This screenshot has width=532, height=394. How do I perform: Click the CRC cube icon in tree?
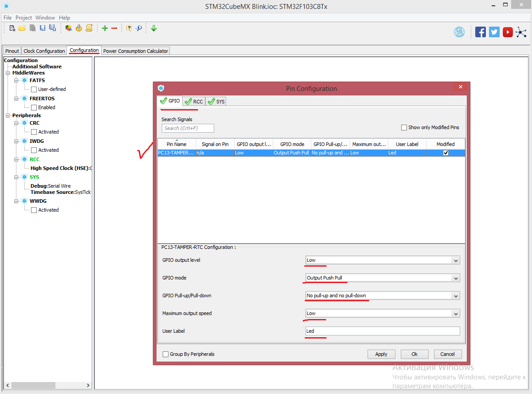pyautogui.click(x=25, y=123)
